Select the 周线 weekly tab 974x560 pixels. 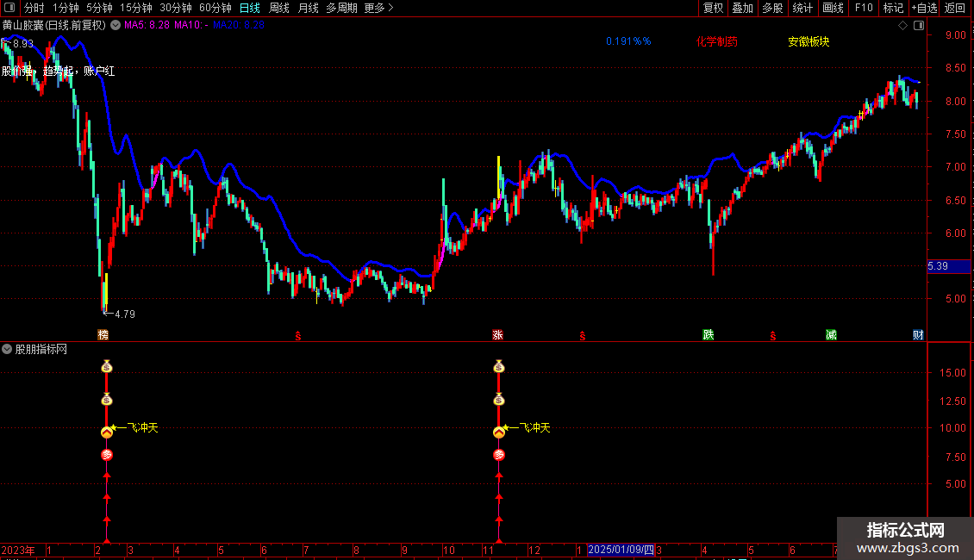coord(279,8)
